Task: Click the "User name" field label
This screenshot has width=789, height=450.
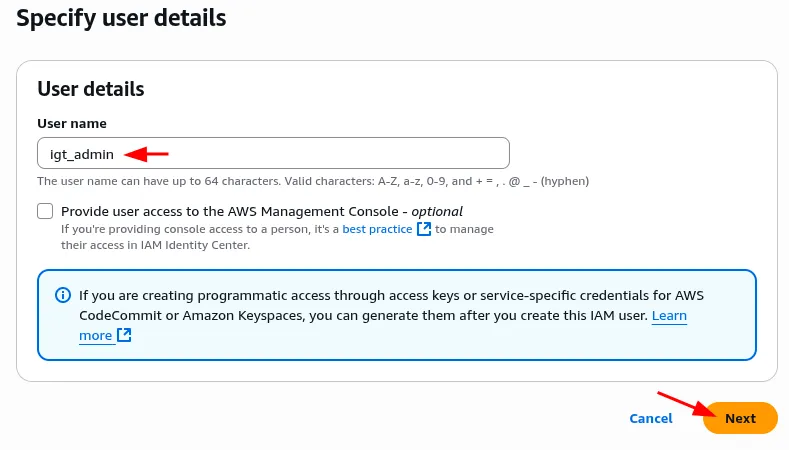Action: pos(72,123)
